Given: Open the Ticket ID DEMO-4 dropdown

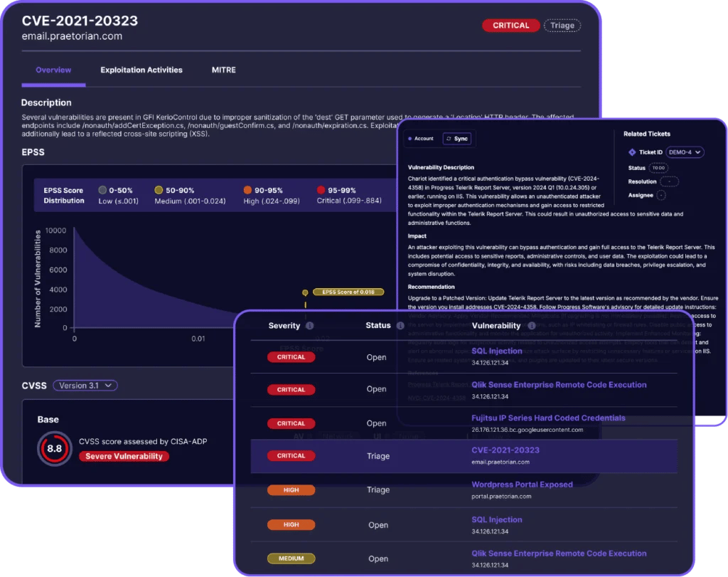Looking at the screenshot, I should (x=685, y=152).
